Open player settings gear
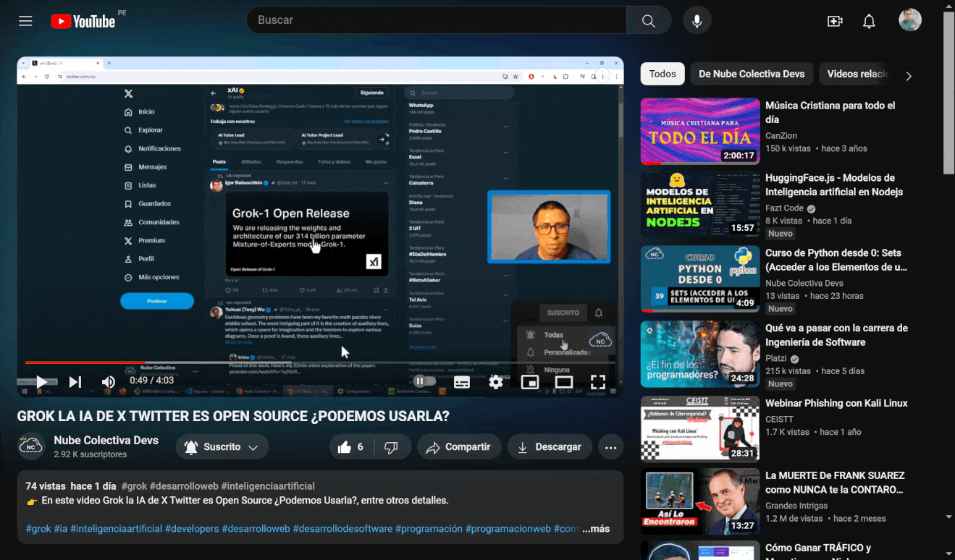Image resolution: width=955 pixels, height=560 pixels. tap(496, 381)
